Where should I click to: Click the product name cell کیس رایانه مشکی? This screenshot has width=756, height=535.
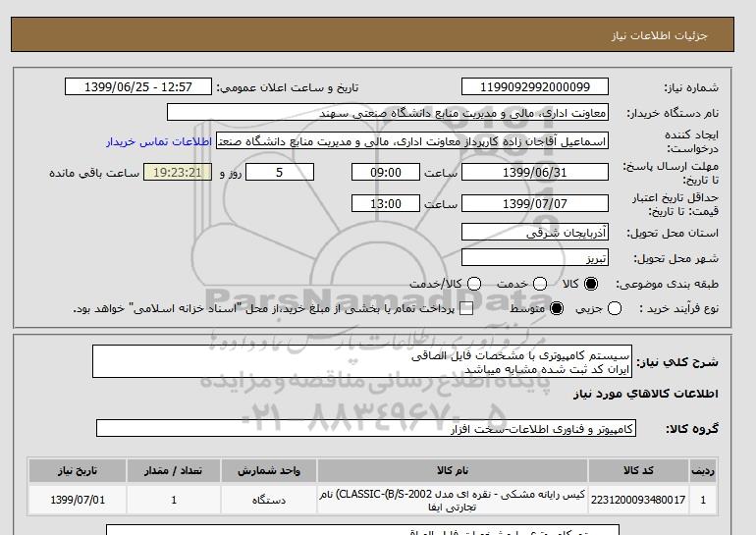pyautogui.click(x=453, y=500)
